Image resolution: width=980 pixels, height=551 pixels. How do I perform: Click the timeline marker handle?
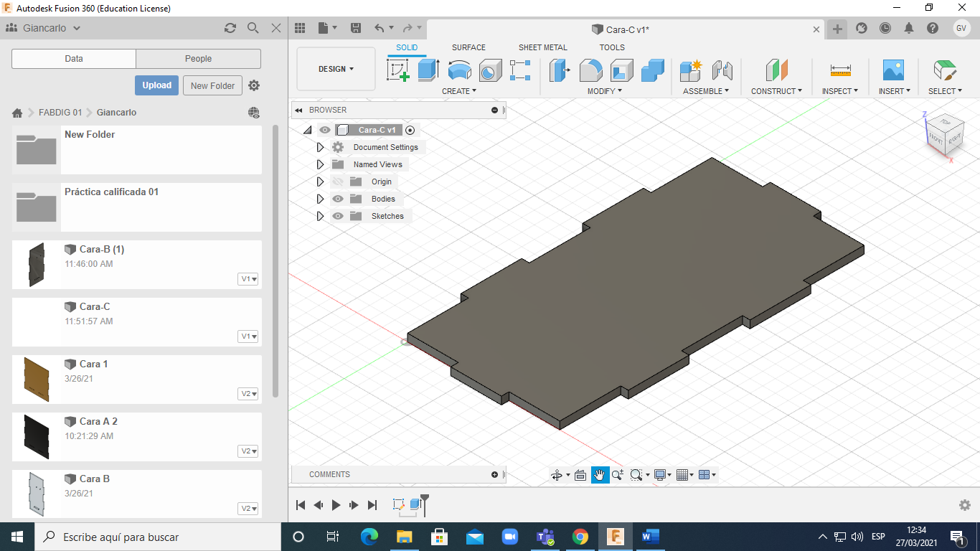[425, 498]
